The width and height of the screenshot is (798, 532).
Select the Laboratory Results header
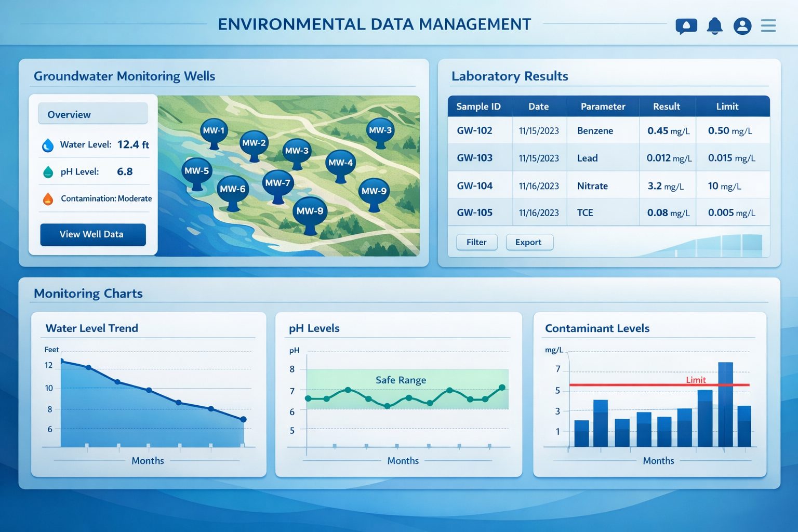pyautogui.click(x=509, y=76)
